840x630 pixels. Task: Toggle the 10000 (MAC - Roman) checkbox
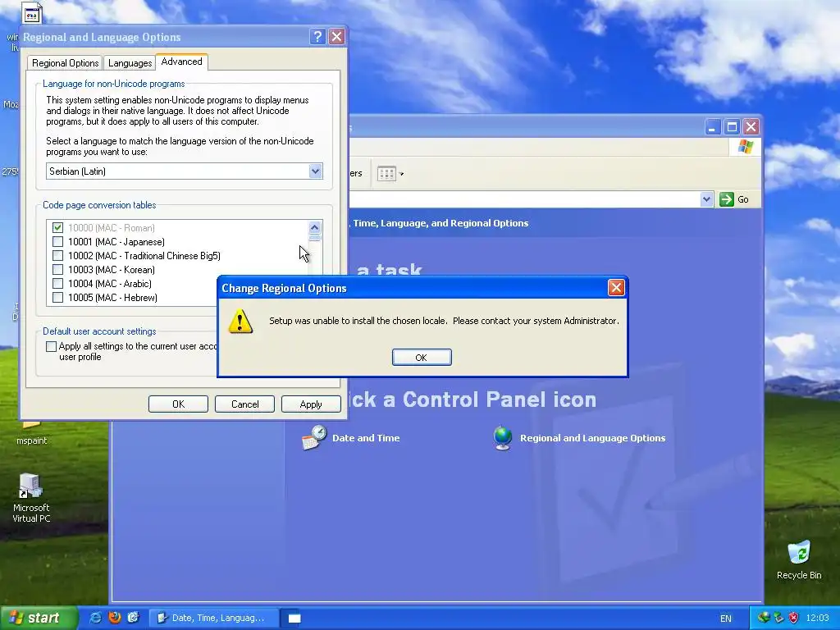tap(58, 228)
